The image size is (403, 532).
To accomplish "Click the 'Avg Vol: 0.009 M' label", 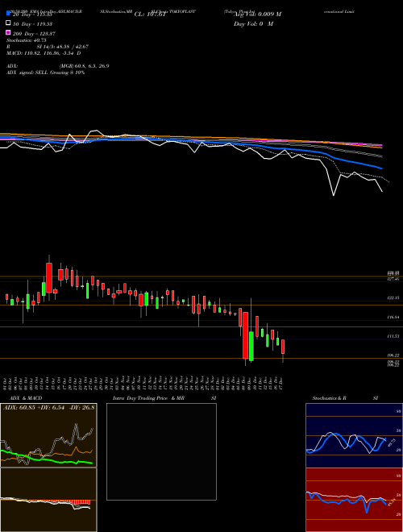I will click(257, 15).
